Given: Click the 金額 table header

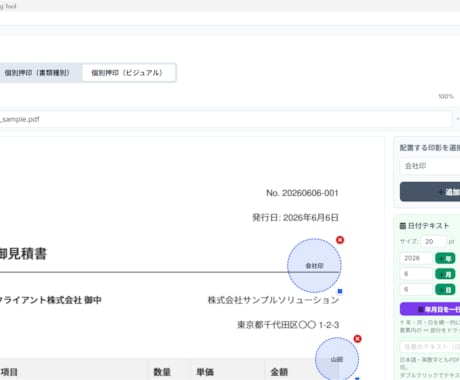Looking at the screenshot, I should [x=279, y=372].
